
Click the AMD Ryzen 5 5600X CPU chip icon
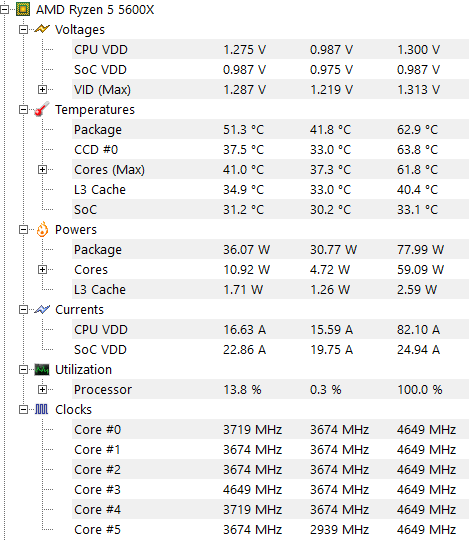[23, 9]
